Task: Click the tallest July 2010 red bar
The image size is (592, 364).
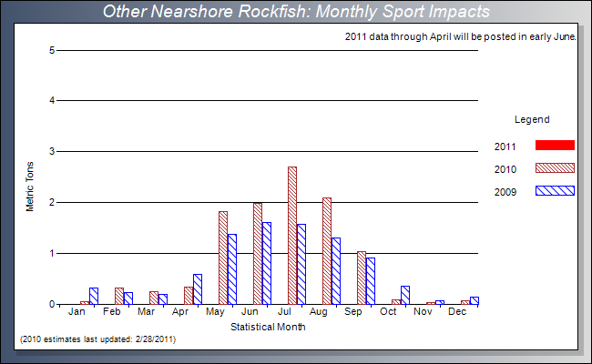Action: pos(292,236)
